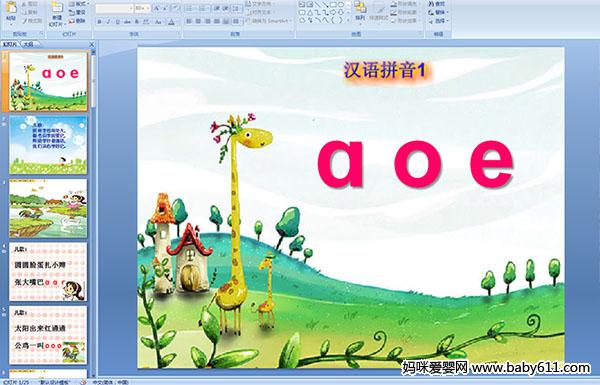Screen dimensions: 600x385
Task: Toggle Underline formatting
Action: tap(118, 22)
